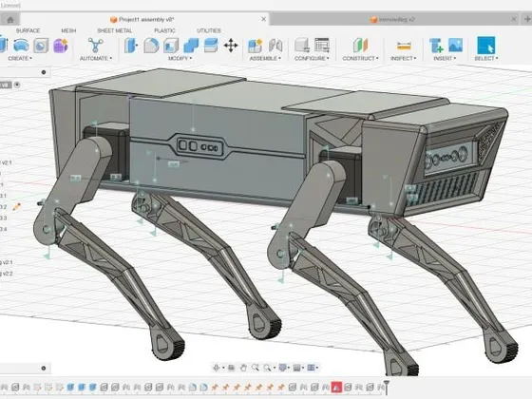Image resolution: width=532 pixels, height=399 pixels.
Task: Switch to the PLASTIC tab
Action: coord(165,30)
